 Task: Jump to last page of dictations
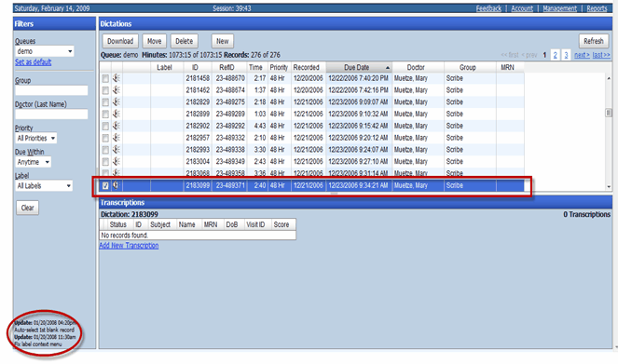(x=601, y=55)
